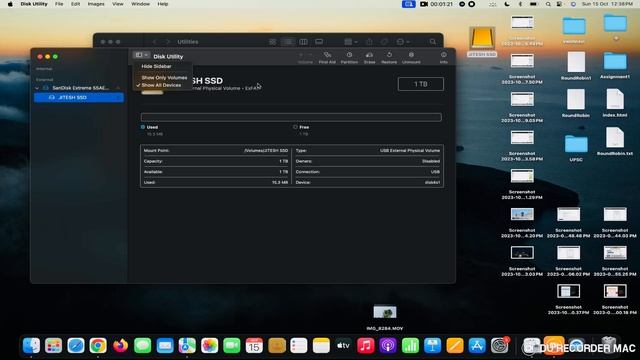The height and width of the screenshot is (360, 640).
Task: Eject SanDisk Extreme using sidebar eject icon
Action: [x=118, y=88]
